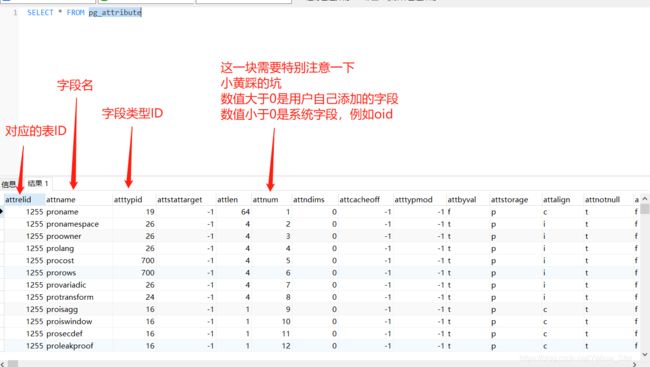The width and height of the screenshot is (650, 367).
Task: Click attlen value 64 in proname row
Action: tap(245, 212)
